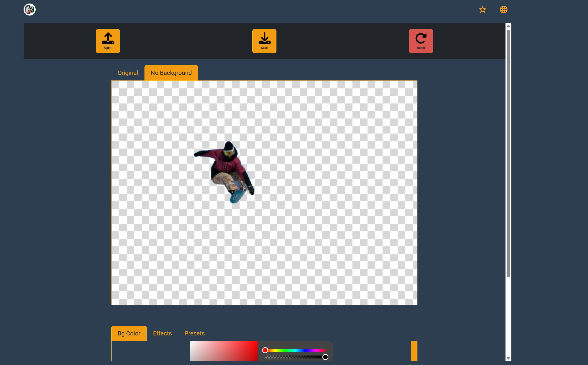Click the Save download button

click(x=264, y=41)
